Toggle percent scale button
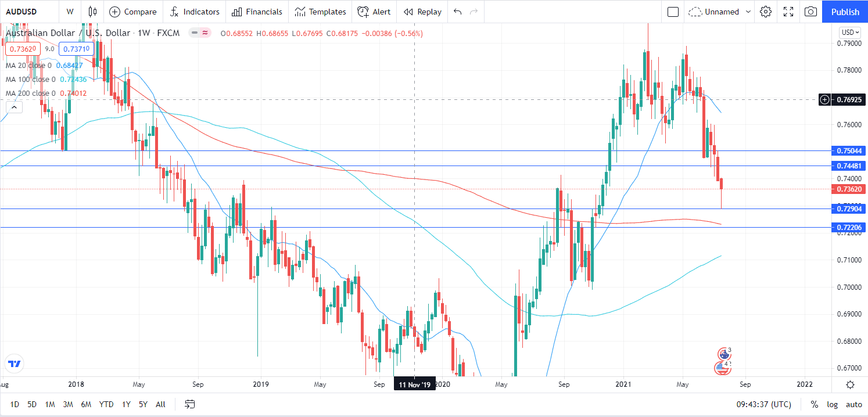This screenshot has width=868, height=417. point(815,404)
